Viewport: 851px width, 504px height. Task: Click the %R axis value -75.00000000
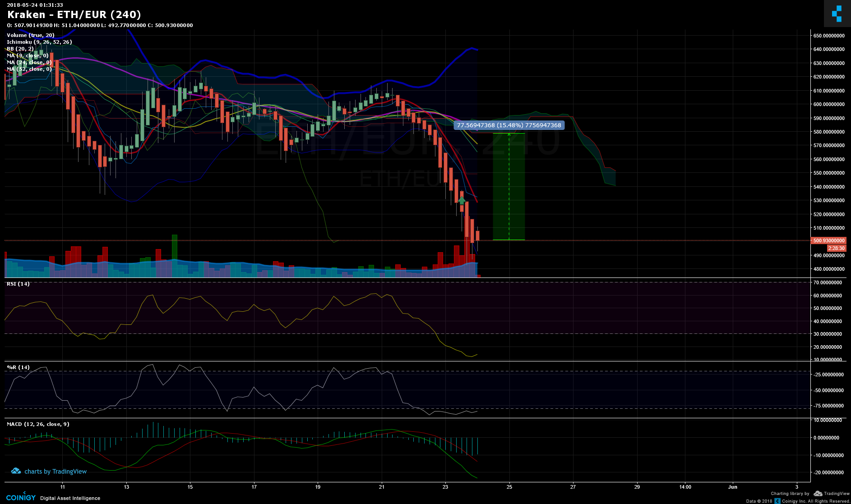(x=828, y=406)
